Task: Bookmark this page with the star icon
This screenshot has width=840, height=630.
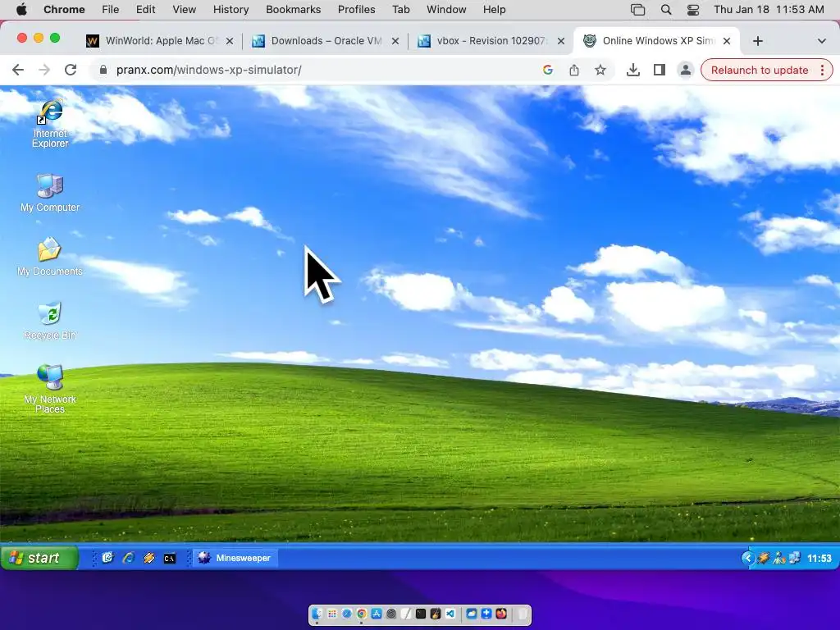Action: coord(600,70)
